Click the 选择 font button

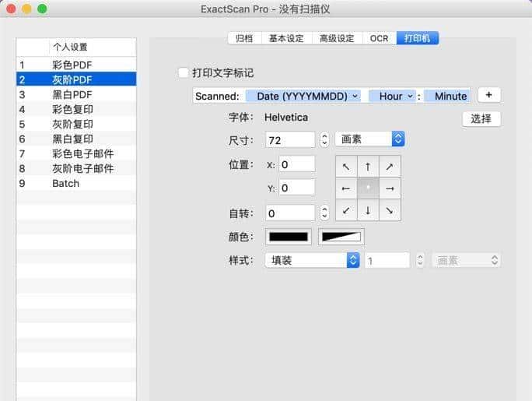click(481, 119)
